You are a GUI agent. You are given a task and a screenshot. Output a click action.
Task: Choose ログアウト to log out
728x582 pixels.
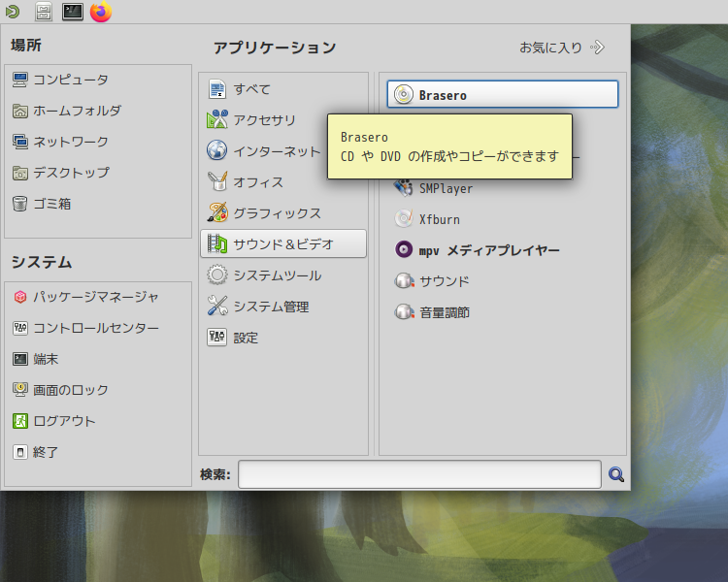coord(54,421)
